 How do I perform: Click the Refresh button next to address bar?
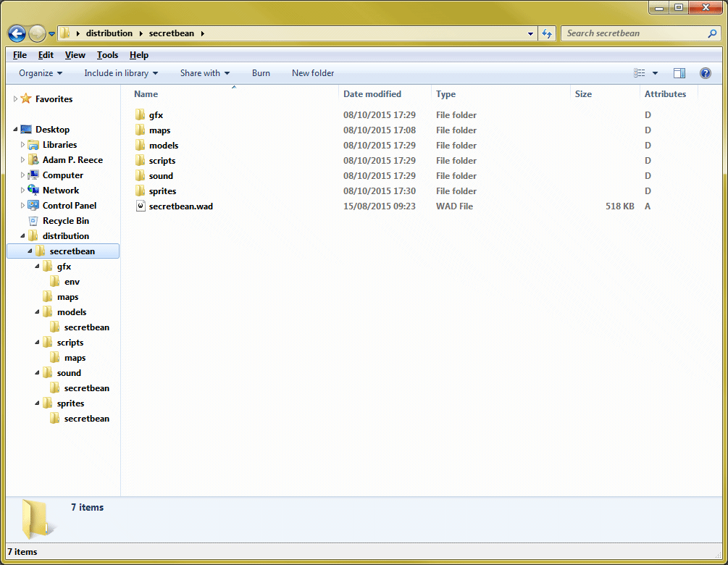(x=547, y=33)
